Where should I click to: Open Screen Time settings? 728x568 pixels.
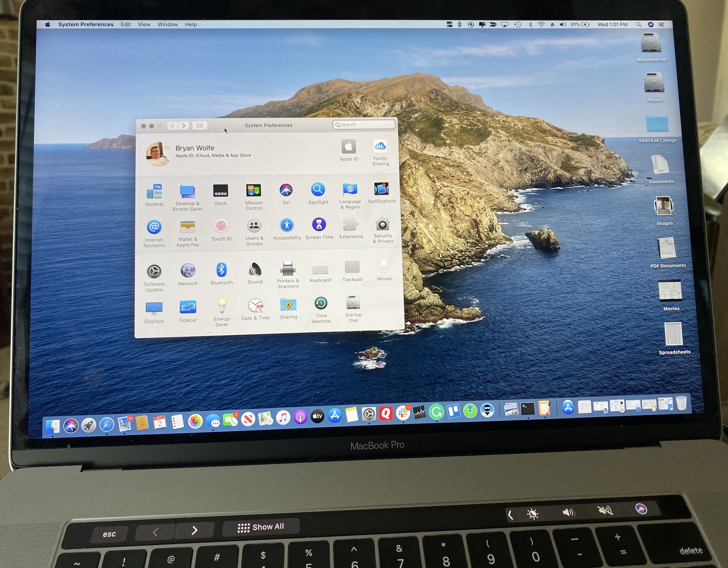[x=319, y=230]
